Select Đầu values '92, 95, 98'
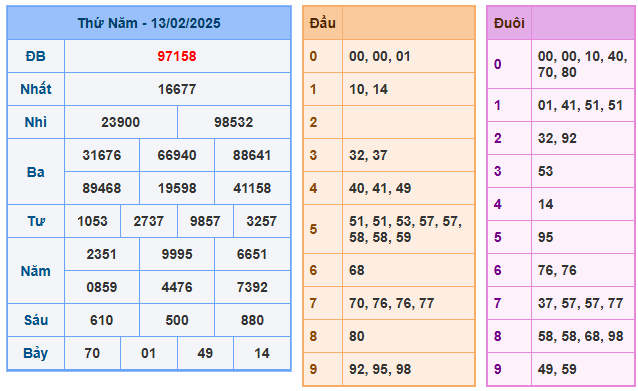The height and width of the screenshot is (391, 638). pos(380,369)
